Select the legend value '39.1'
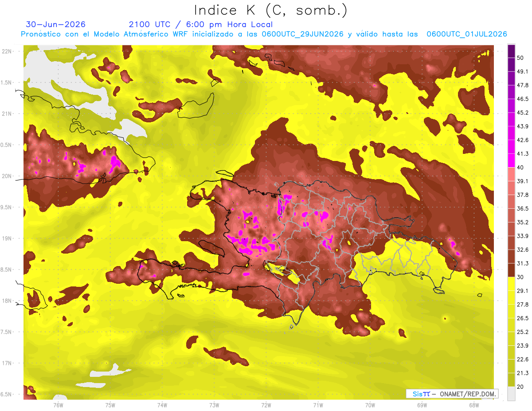Image resolution: width=532 pixels, height=411 pixels. pyautogui.click(x=523, y=181)
